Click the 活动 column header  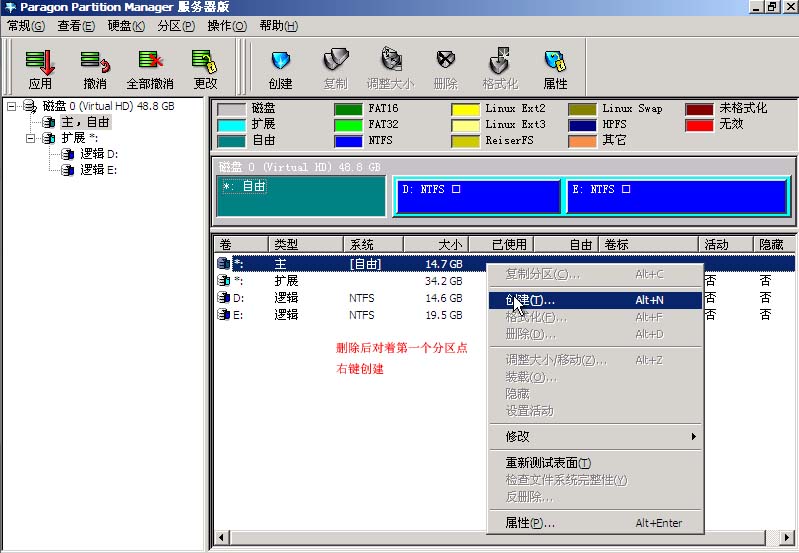(726, 245)
